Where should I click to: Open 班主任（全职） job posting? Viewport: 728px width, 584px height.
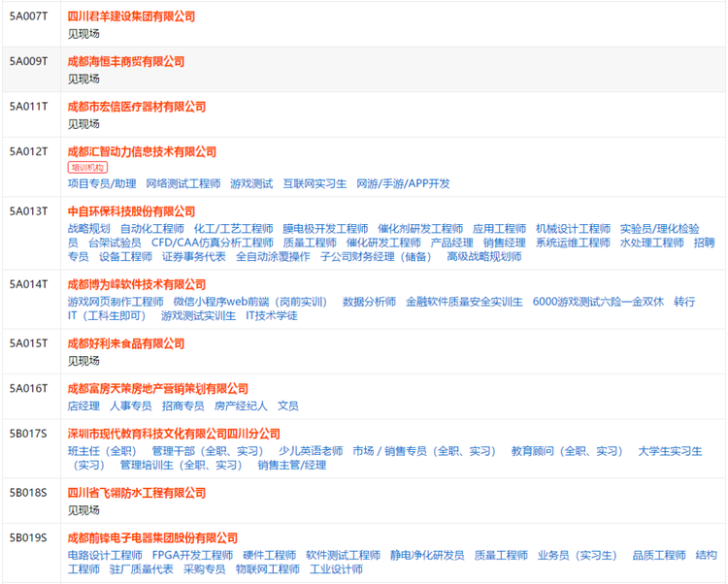coord(104,451)
